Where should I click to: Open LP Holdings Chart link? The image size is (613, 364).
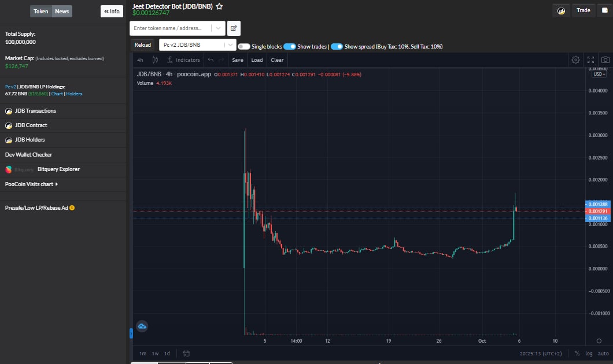pyautogui.click(x=57, y=94)
